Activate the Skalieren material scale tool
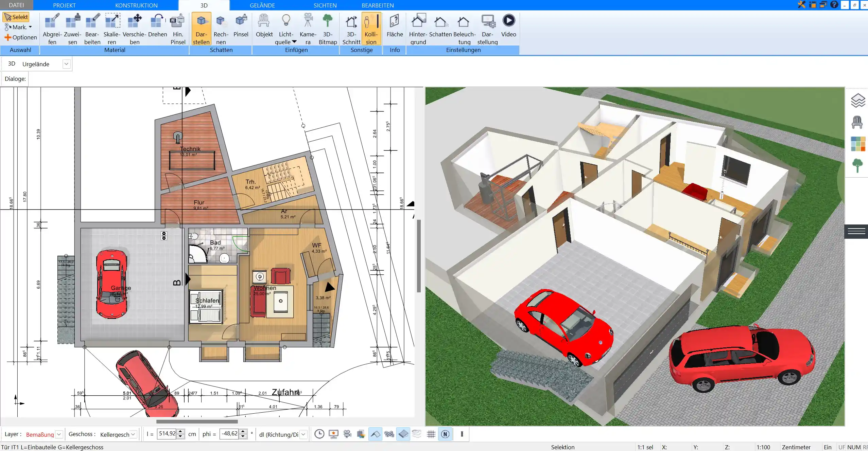 [x=112, y=29]
